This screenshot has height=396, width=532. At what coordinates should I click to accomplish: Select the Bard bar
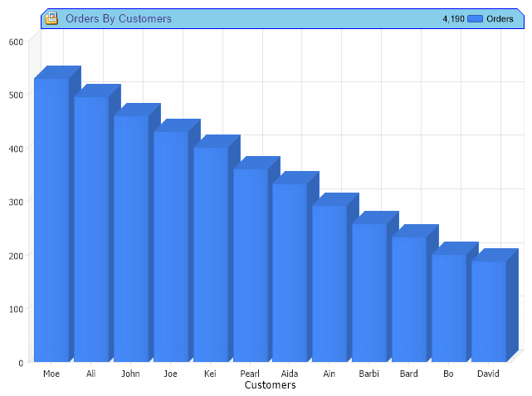pos(409,300)
